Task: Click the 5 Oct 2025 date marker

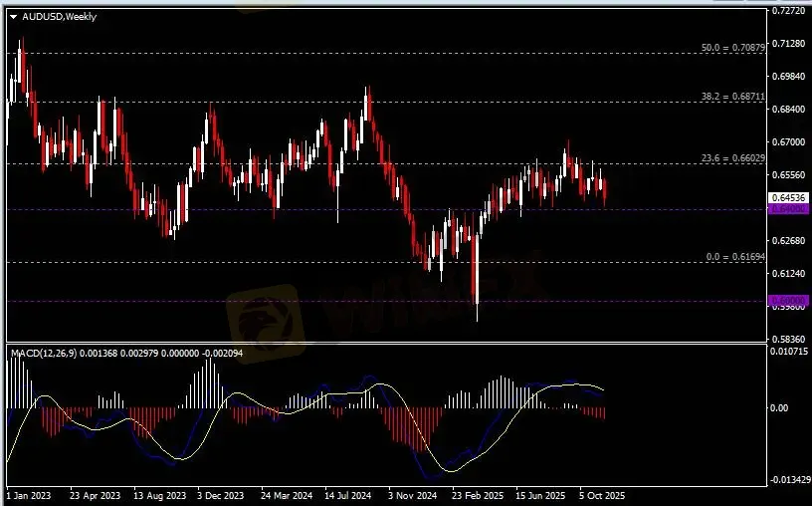Action: 601,495
